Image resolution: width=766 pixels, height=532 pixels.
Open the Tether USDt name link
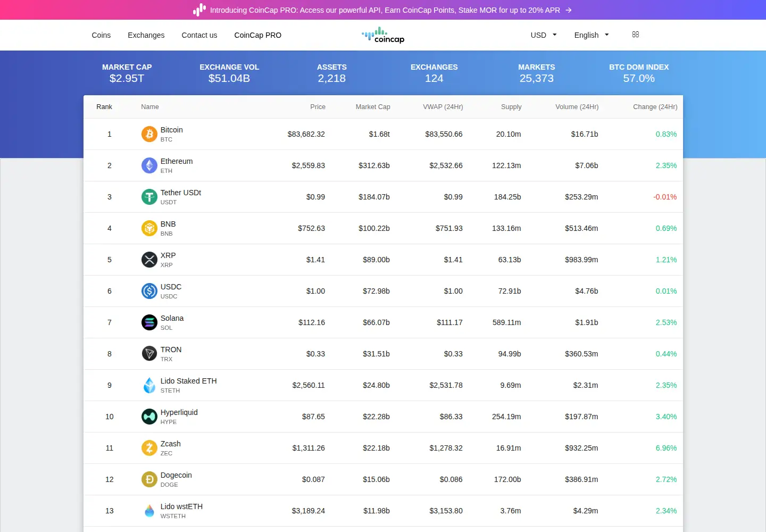coord(181,193)
